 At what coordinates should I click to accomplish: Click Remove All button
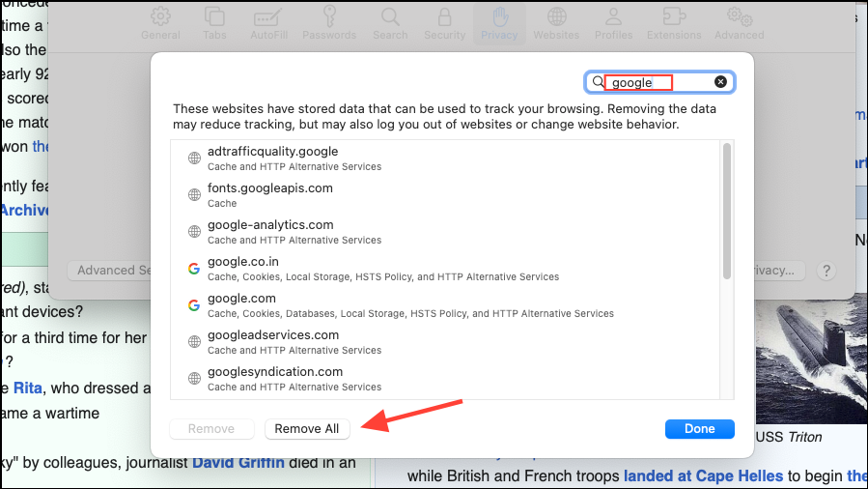tap(307, 429)
